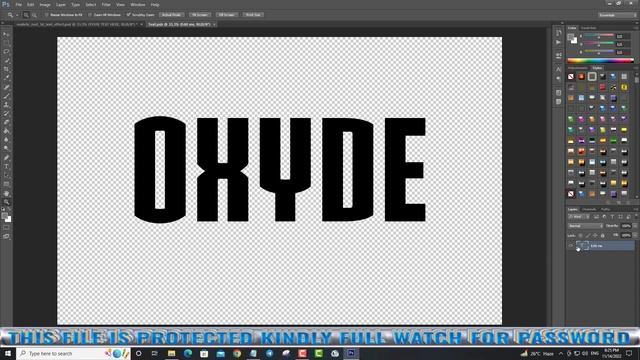Click the Opacity value field
Screen dimensions: 640x360
point(626,226)
